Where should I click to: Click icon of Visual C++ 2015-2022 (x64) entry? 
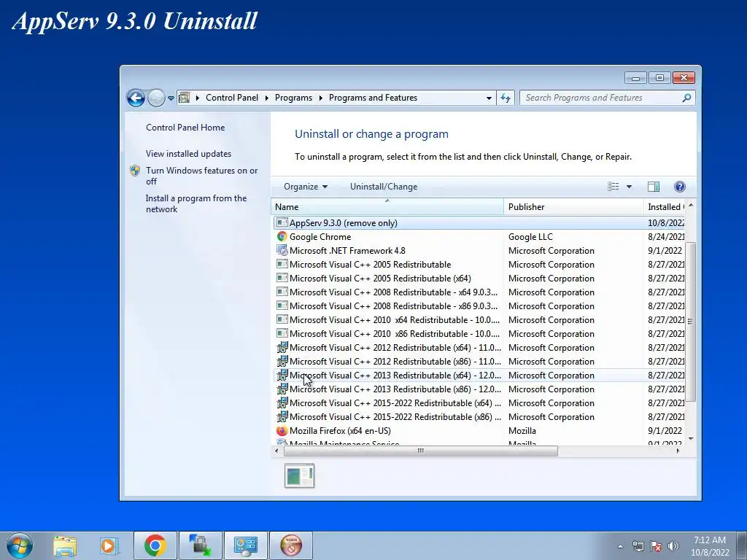coord(282,402)
